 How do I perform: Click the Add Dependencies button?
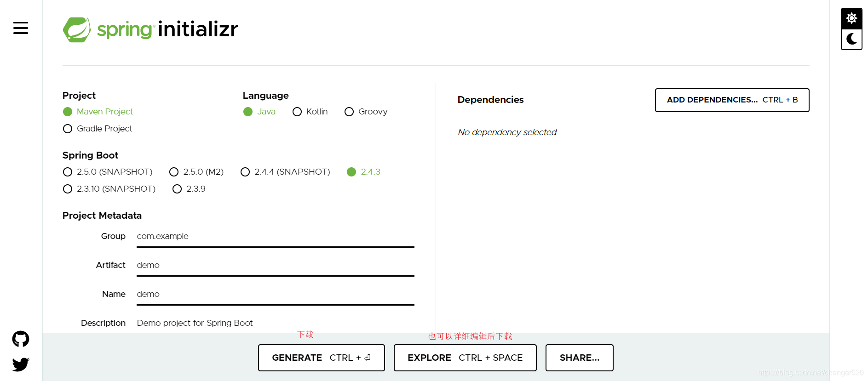pos(732,100)
